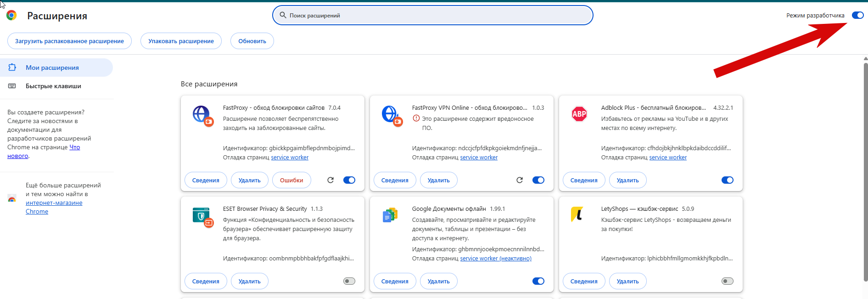Click FastProxy identifier gbickkpgaimbflepdnmbojpimd text

click(x=312, y=148)
